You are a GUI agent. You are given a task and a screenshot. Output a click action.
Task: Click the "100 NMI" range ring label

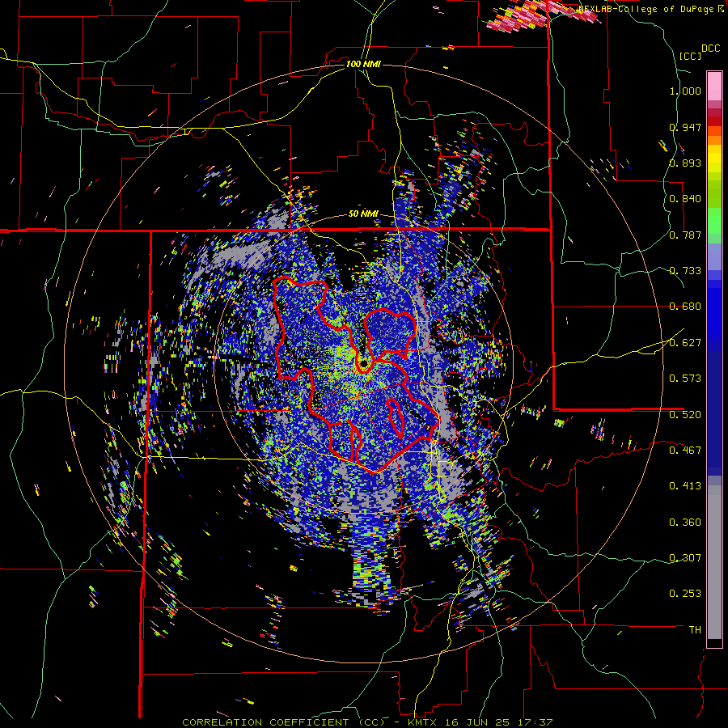click(x=363, y=64)
